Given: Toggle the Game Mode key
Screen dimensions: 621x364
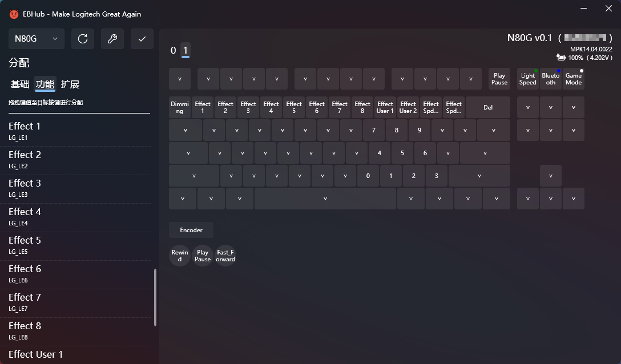Looking at the screenshot, I should 574,79.
